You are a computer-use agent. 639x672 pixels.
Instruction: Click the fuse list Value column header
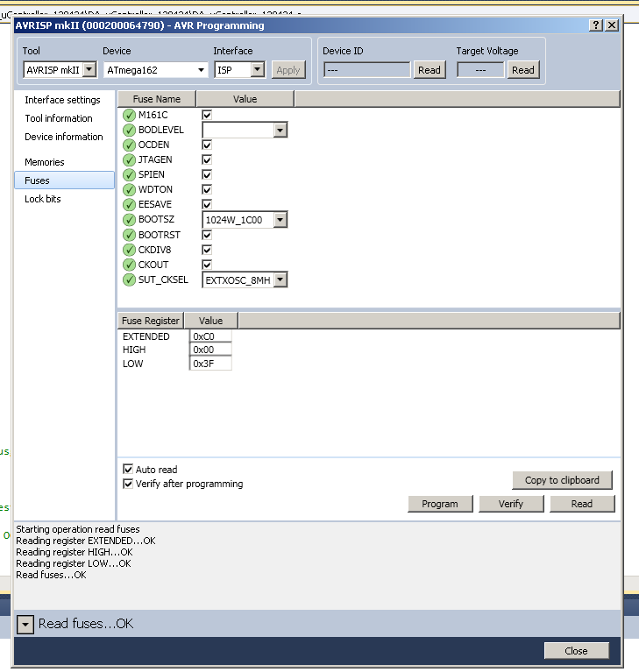click(x=245, y=99)
